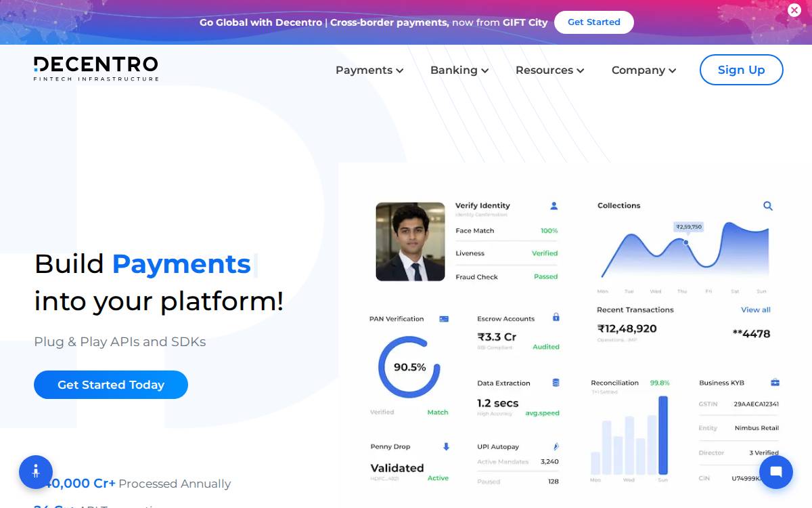The height and width of the screenshot is (508, 812).
Task: Click Get Started Today button
Action: click(x=111, y=385)
